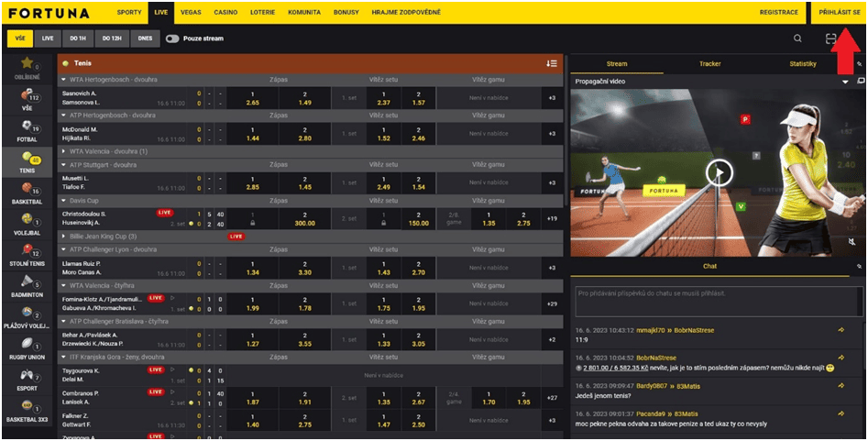This screenshot has height=441, width=868.
Task: Unmute the promo video sound
Action: pyautogui.click(x=853, y=242)
